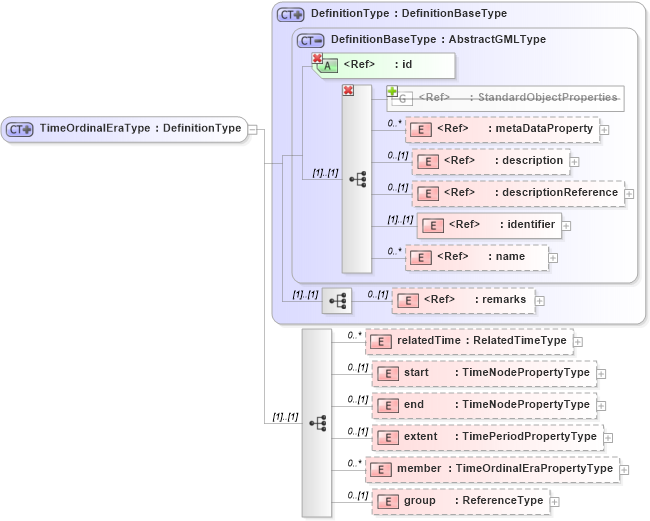This screenshot has width=650, height=521.
Task: Expand the group ReferenceType element
Action: coord(555,502)
